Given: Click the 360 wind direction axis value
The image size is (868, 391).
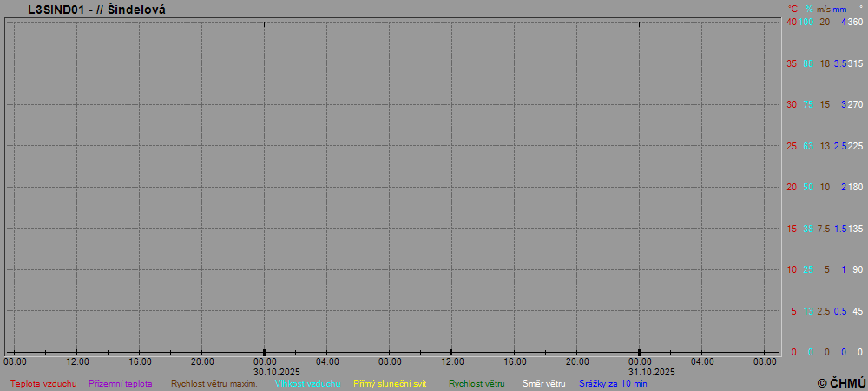Looking at the screenshot, I should [x=855, y=22].
